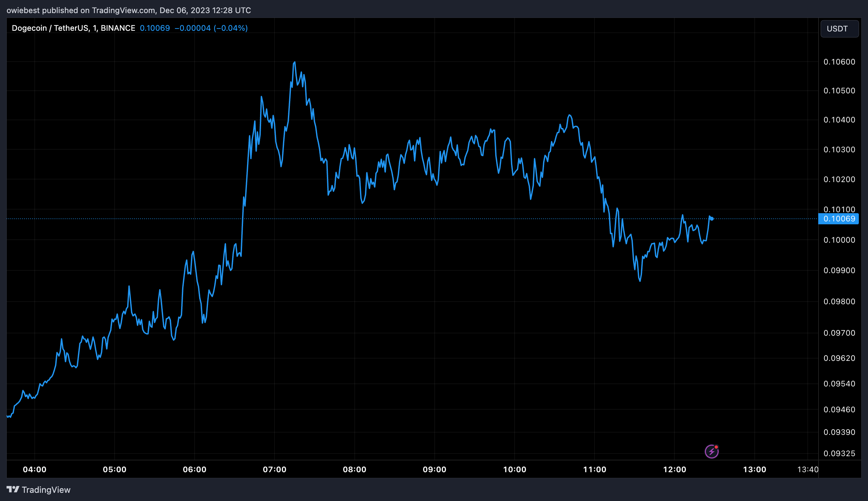
Task: Click the 0.10000 price axis label
Action: click(x=839, y=240)
